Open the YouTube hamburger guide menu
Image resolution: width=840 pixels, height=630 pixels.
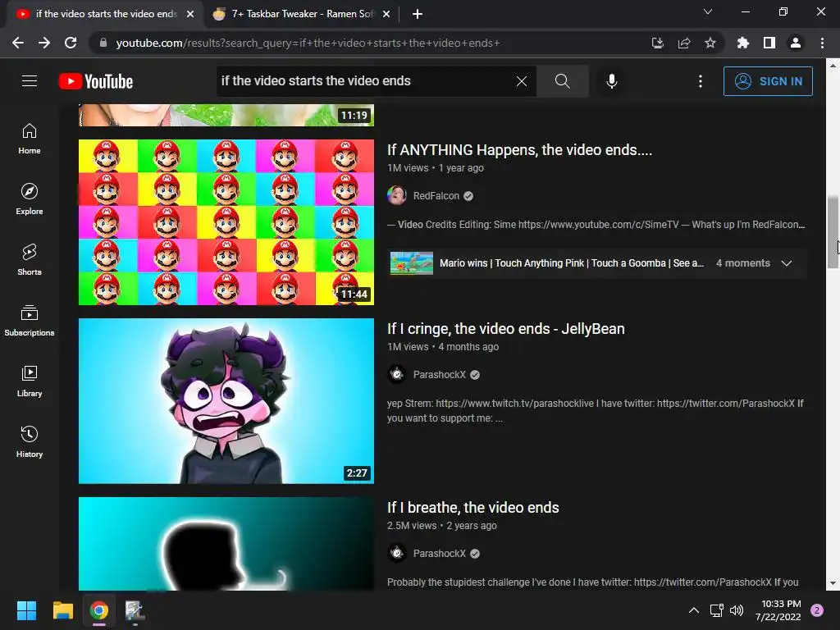(x=30, y=81)
